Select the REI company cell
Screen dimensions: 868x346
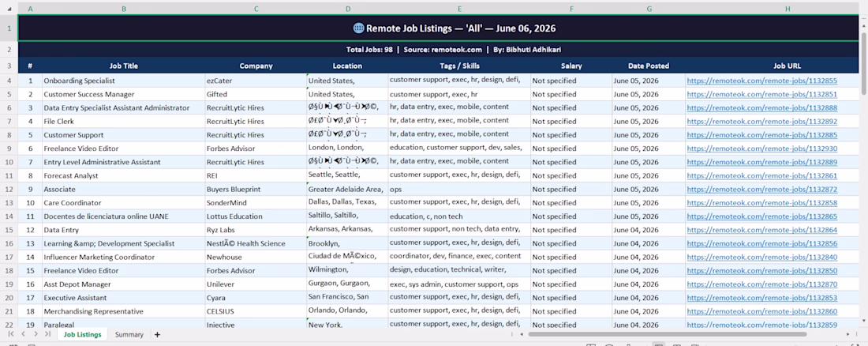click(256, 176)
